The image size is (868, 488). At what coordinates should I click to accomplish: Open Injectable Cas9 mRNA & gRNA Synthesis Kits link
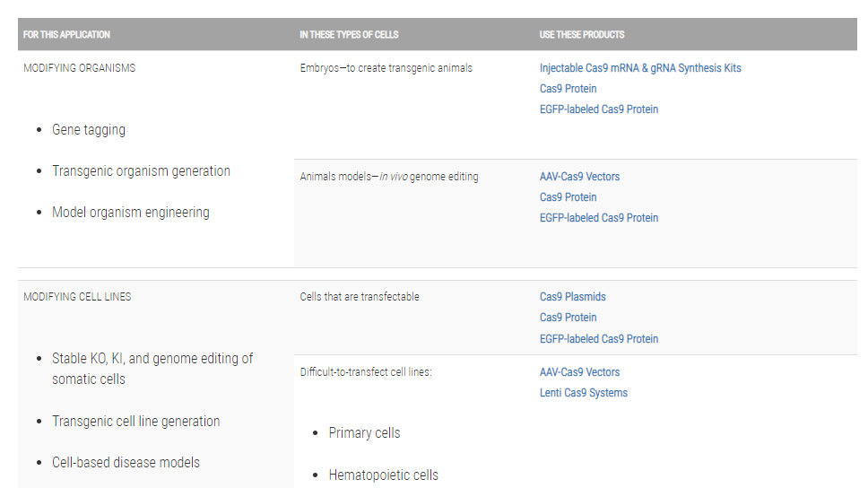640,68
